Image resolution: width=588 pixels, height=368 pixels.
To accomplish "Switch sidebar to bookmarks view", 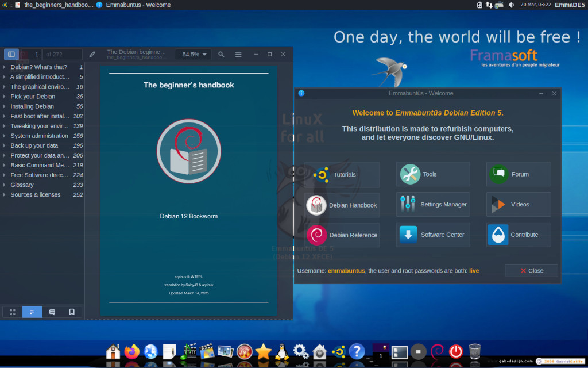I will (x=72, y=312).
